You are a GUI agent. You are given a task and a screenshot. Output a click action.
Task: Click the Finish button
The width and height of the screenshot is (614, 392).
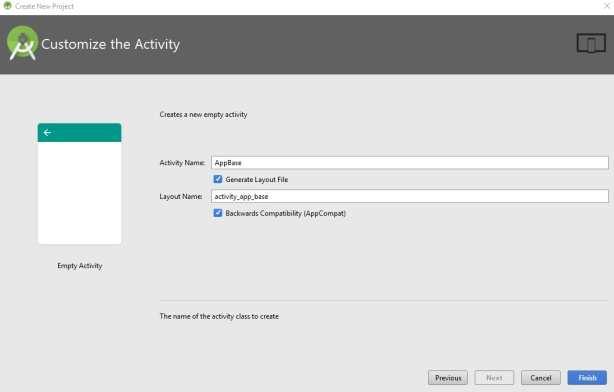point(587,378)
